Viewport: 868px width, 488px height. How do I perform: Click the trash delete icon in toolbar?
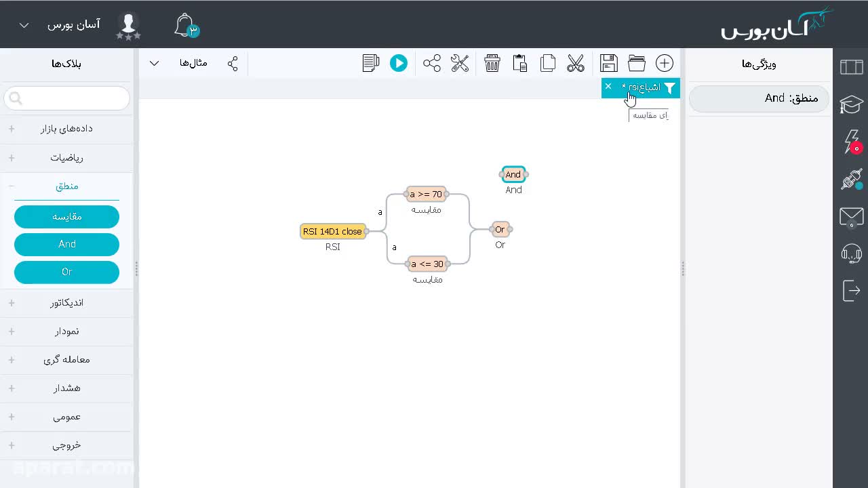click(492, 63)
